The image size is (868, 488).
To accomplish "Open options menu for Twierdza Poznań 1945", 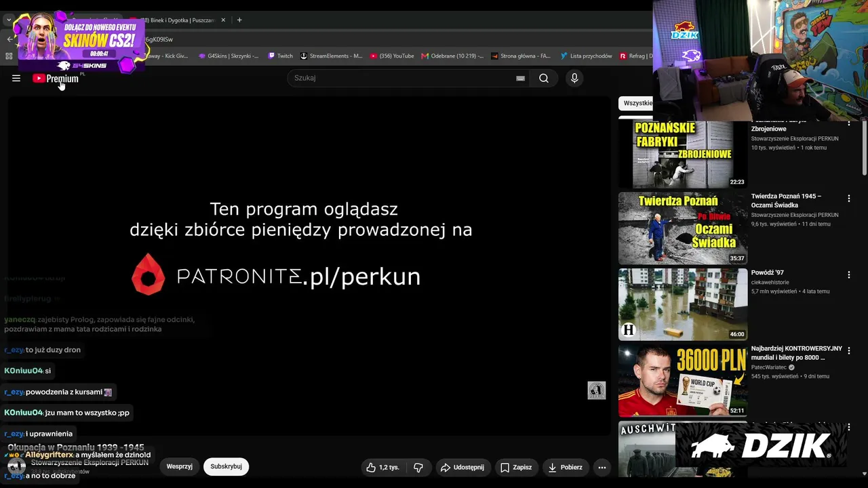I will point(848,199).
